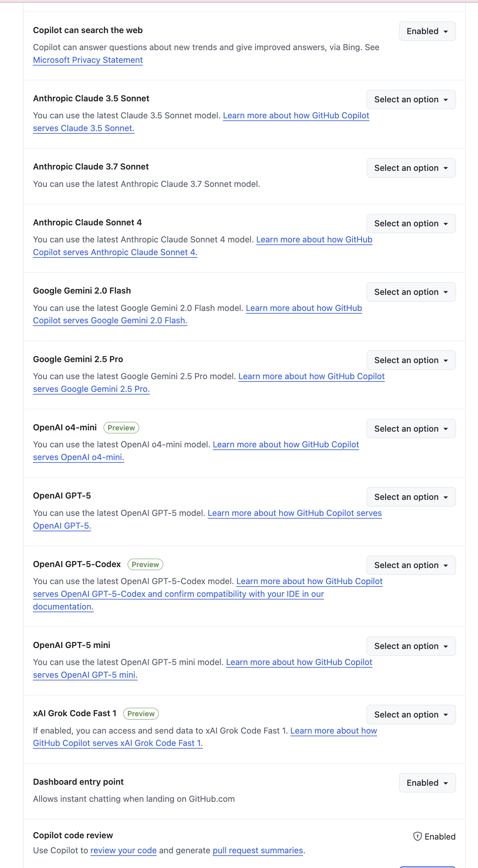Open the review your code link
478x868 pixels.
(123, 851)
